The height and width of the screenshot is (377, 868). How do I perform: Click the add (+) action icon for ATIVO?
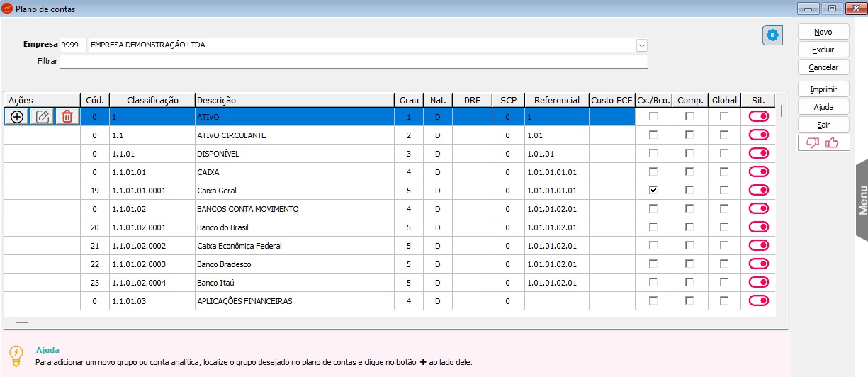click(x=16, y=117)
